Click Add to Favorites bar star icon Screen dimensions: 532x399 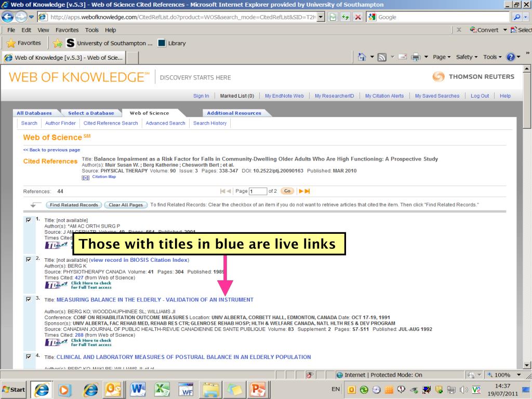[57, 43]
